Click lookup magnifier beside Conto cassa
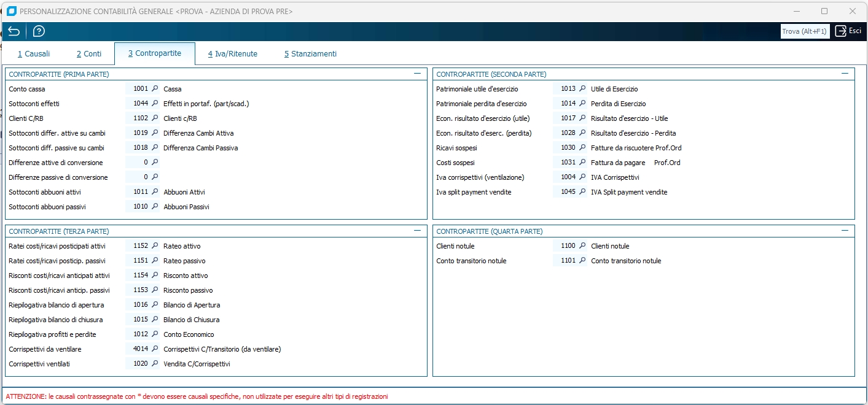The image size is (868, 405). tap(155, 89)
